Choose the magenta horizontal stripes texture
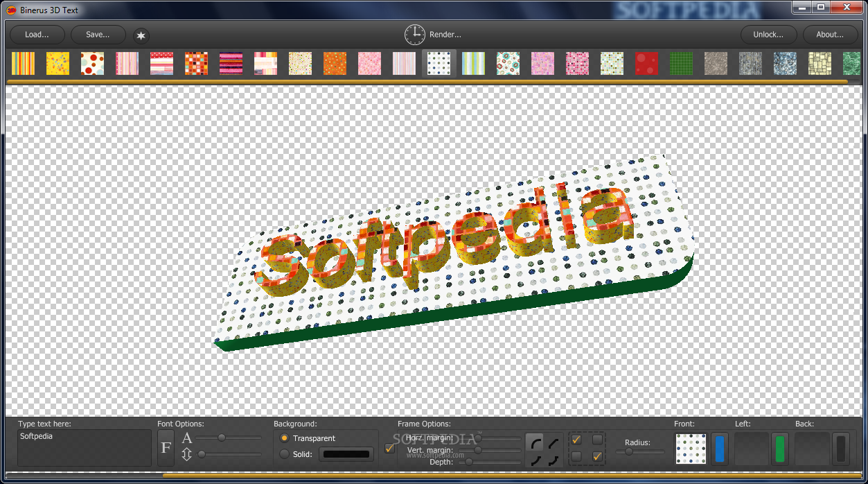Screen dimensions: 868x484 tap(231, 63)
